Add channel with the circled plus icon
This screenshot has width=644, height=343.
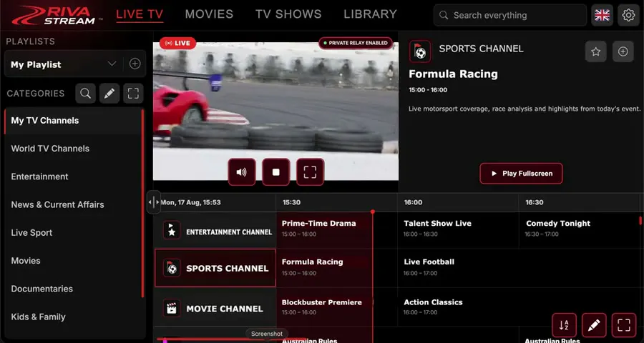tap(623, 51)
